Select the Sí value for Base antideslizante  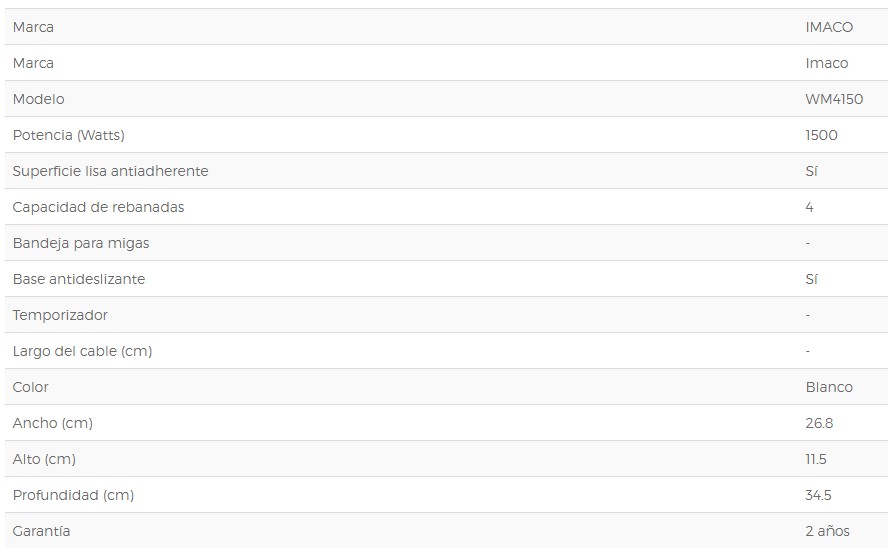click(811, 279)
